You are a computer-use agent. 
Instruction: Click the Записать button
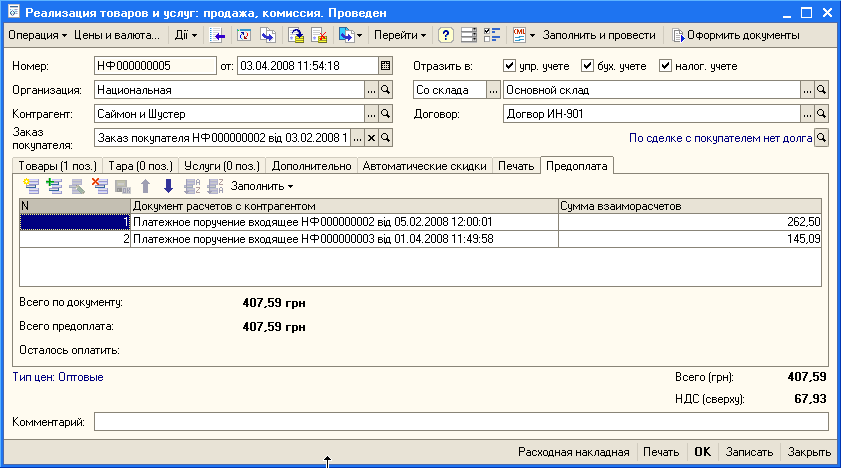(x=749, y=452)
